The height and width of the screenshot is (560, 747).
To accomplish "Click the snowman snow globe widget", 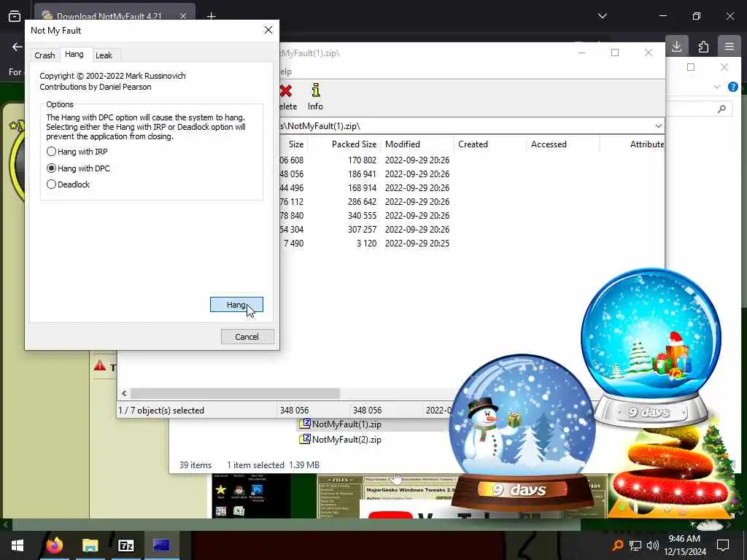I will [x=522, y=432].
